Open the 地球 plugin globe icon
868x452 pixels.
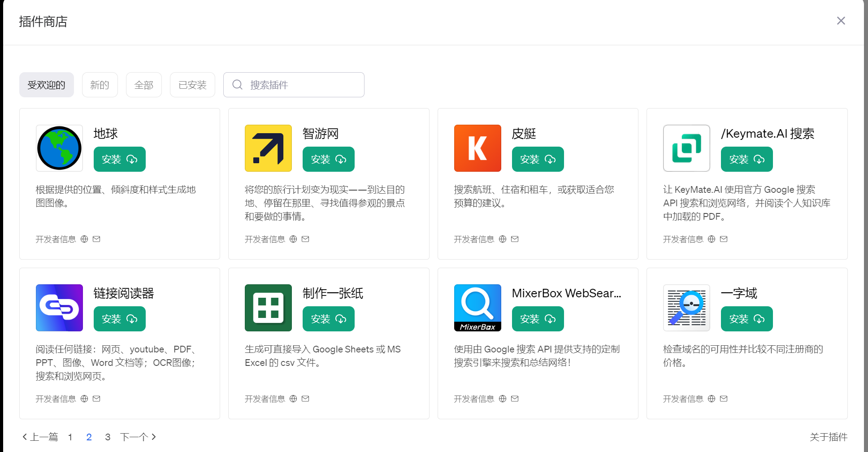pyautogui.click(x=59, y=148)
